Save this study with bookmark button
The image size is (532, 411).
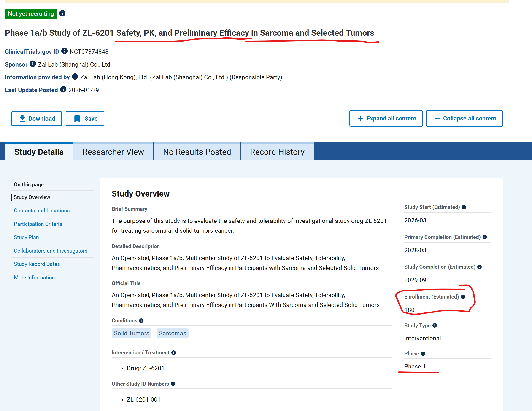point(85,119)
